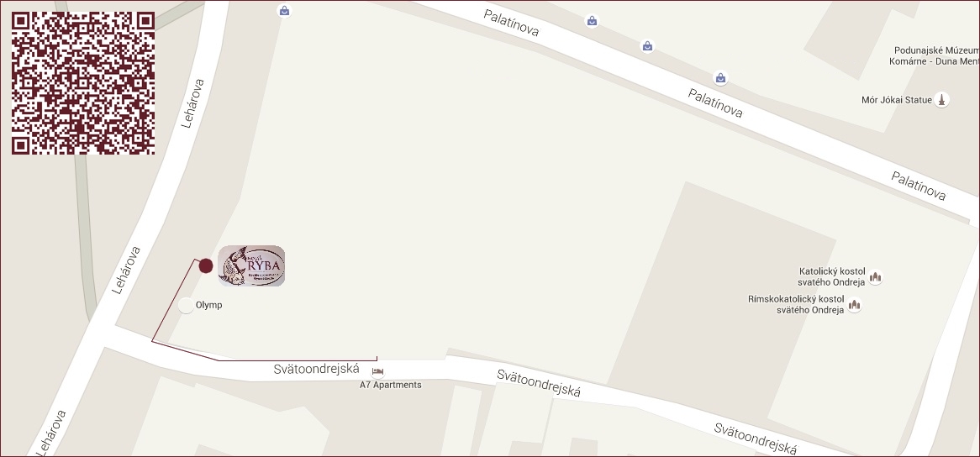The image size is (980, 457).
Task: Select the Olymp place marker circle
Action: tap(186, 305)
